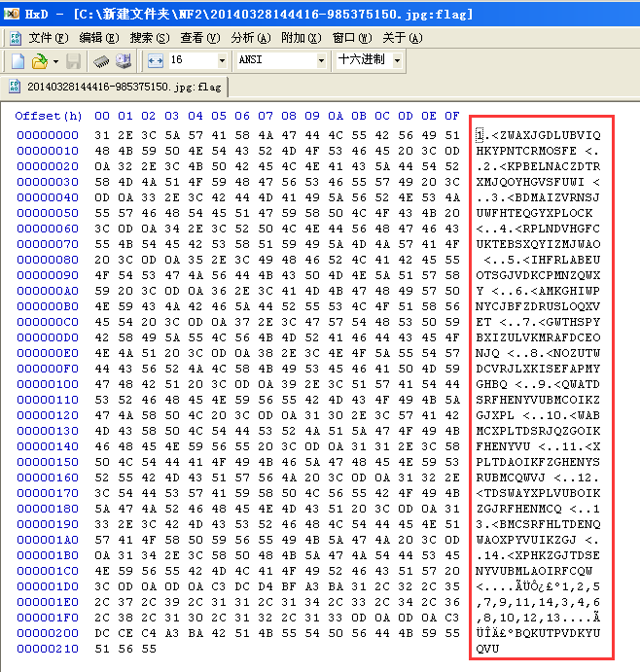640x672 pixels.
Task: Click the Offset(h) column header
Action: [x=49, y=116]
